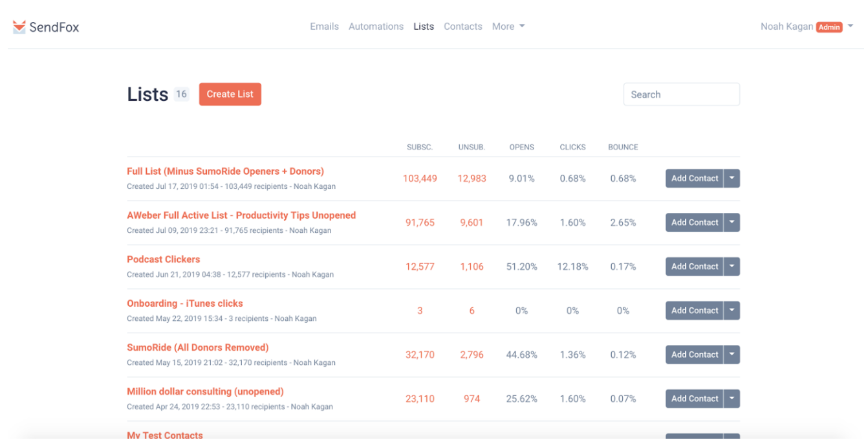Click the SendFox fox logo icon

tap(19, 27)
